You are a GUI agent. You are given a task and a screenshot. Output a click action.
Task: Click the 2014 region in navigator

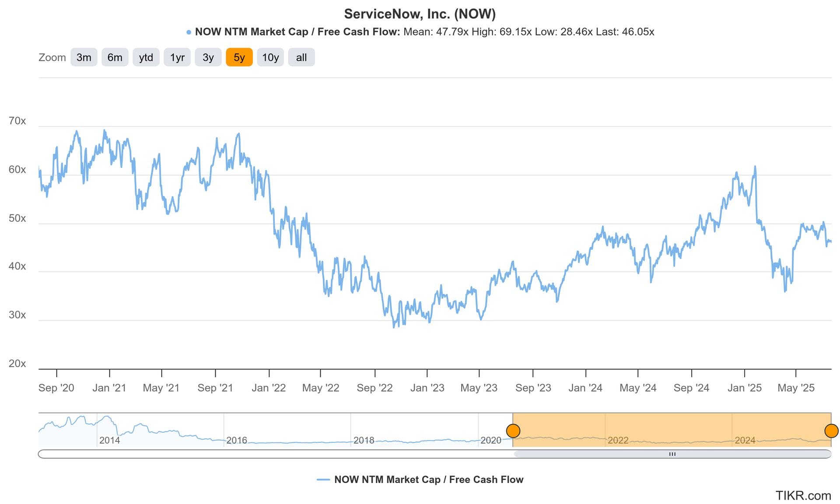(x=109, y=440)
